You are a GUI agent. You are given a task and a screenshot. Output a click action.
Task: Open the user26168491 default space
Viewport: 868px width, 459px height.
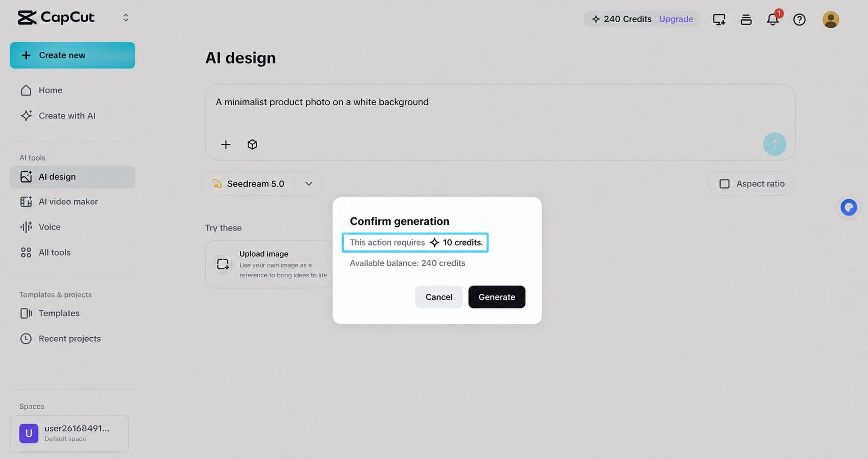point(69,434)
